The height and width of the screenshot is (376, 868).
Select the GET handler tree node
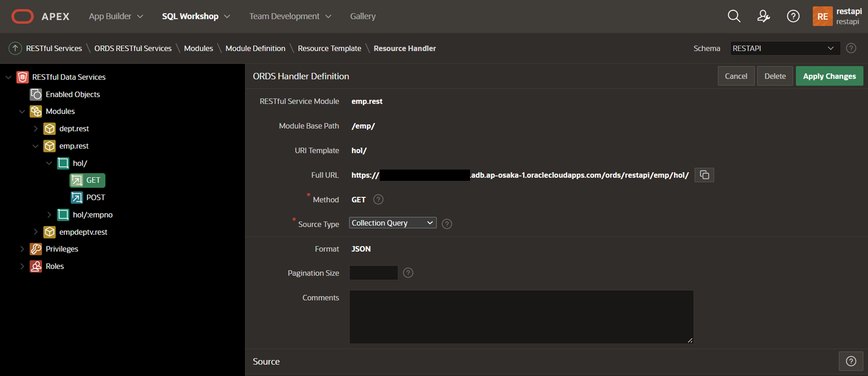88,180
